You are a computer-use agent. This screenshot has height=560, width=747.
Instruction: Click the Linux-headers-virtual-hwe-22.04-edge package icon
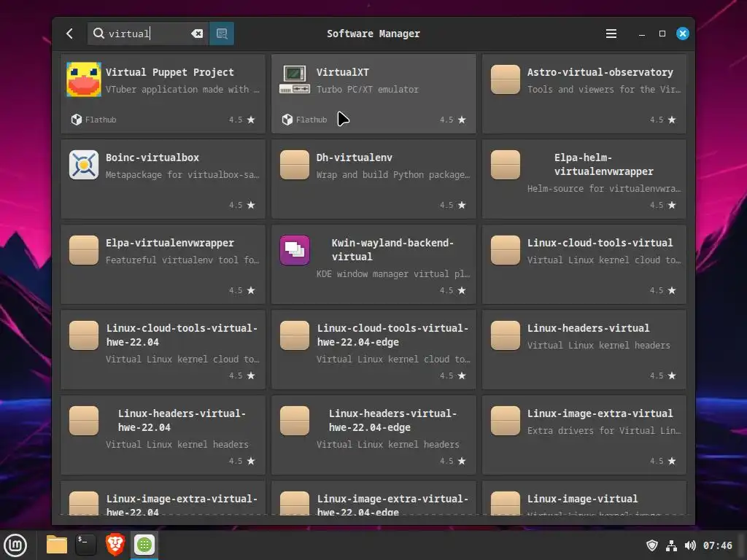[x=295, y=421]
